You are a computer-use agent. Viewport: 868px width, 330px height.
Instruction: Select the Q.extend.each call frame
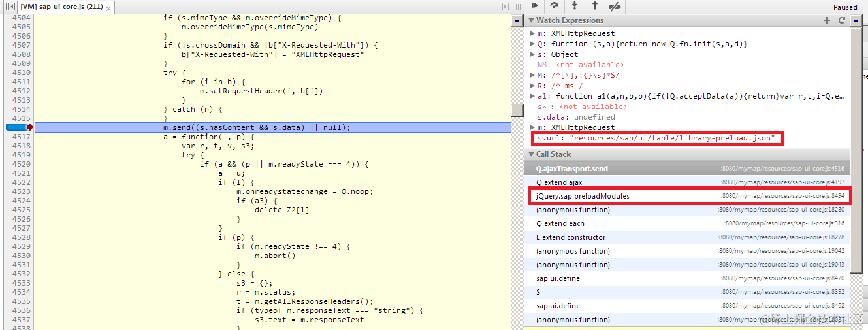click(x=688, y=223)
